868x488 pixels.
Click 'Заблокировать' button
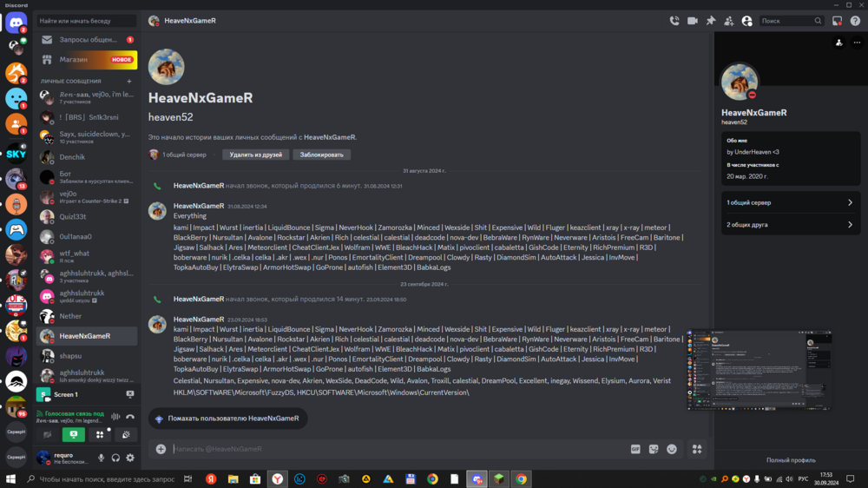322,155
